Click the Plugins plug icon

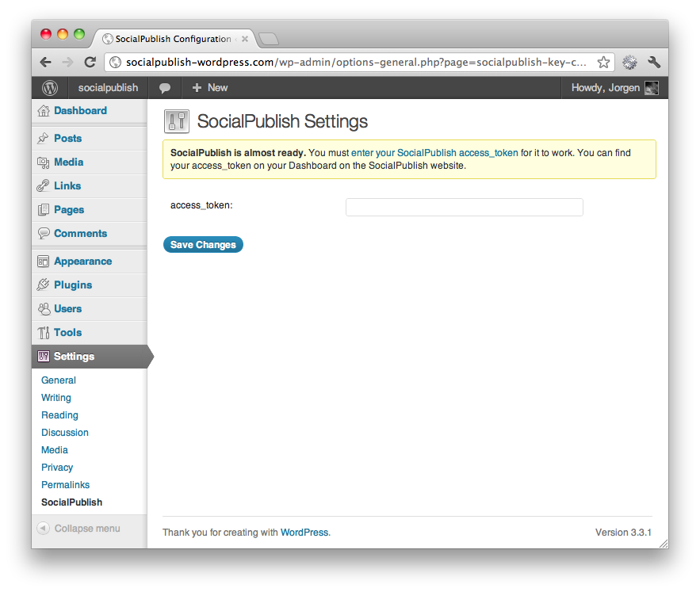[x=43, y=285]
